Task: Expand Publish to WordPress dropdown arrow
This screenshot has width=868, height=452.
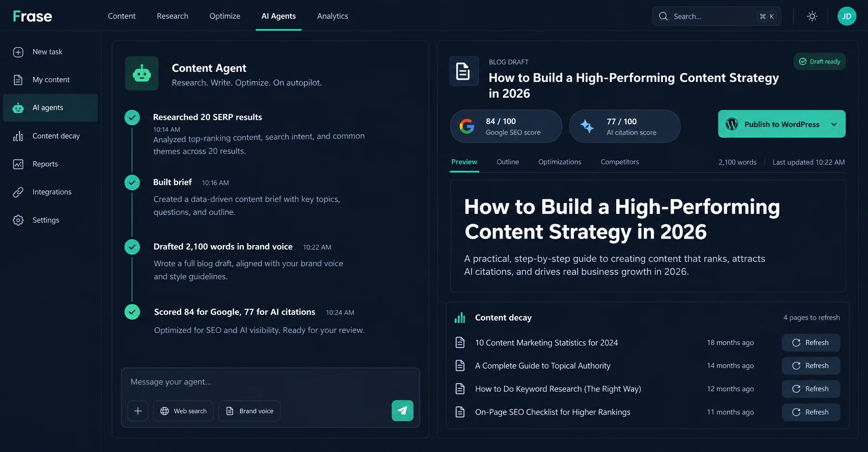Action: (x=834, y=124)
